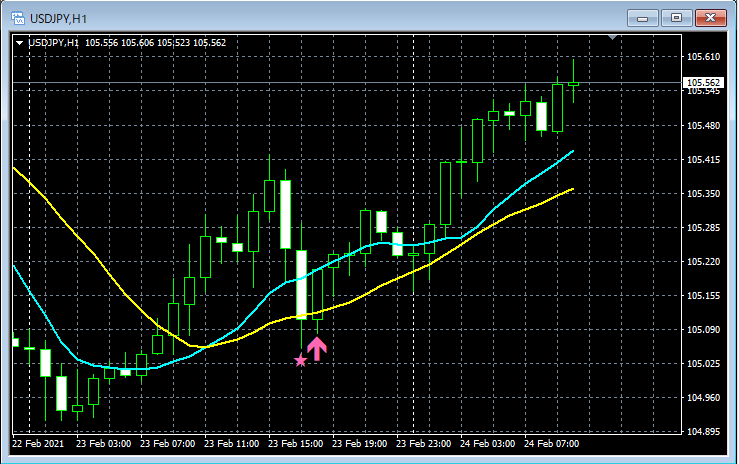Click the 24 Feb 07:00 time label
The height and width of the screenshot is (464, 739).
pos(551,444)
